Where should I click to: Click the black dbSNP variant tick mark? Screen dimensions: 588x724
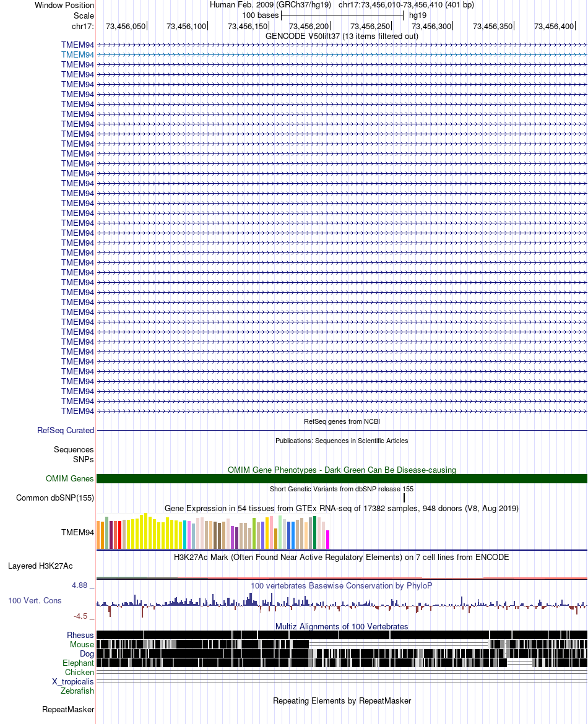click(404, 498)
